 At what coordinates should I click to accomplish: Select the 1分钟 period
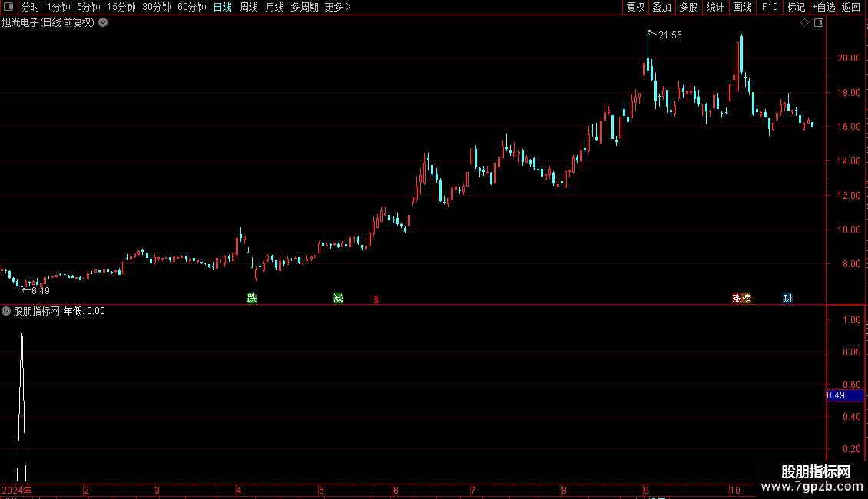[58, 7]
